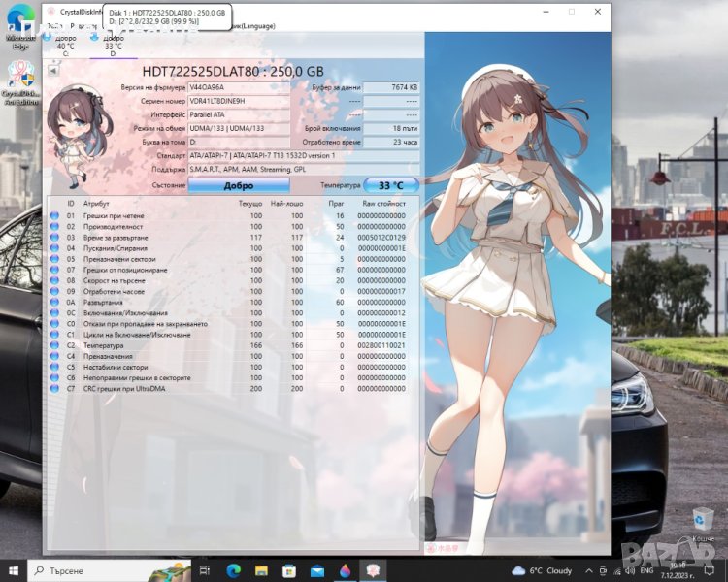
Task: Click the blue Добро health status button
Action: (238, 184)
